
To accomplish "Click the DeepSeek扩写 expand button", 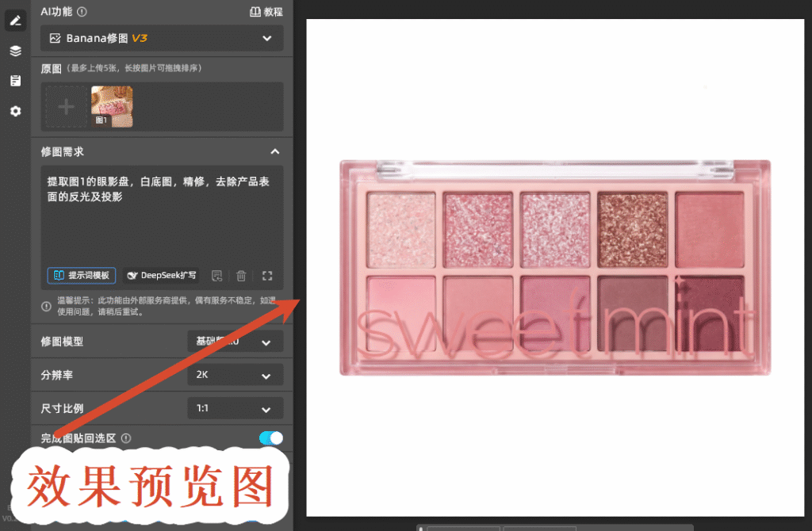I will [162, 275].
